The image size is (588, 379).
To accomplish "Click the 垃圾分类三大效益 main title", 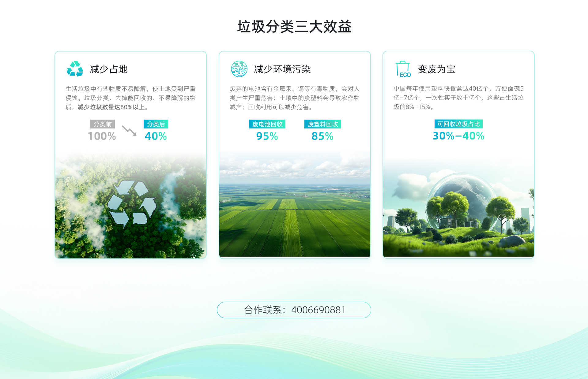I will [294, 27].
